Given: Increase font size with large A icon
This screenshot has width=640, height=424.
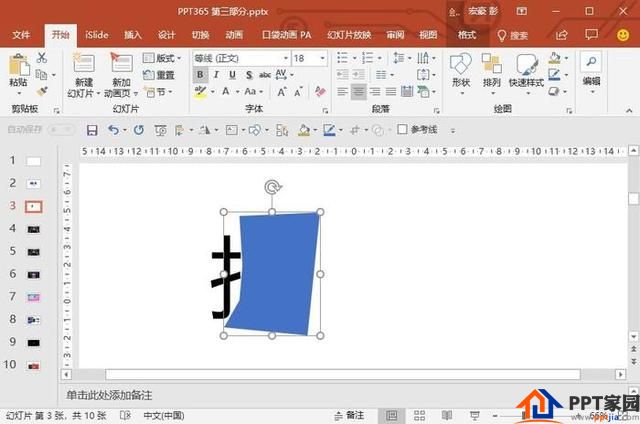Looking at the screenshot, I should click(282, 92).
